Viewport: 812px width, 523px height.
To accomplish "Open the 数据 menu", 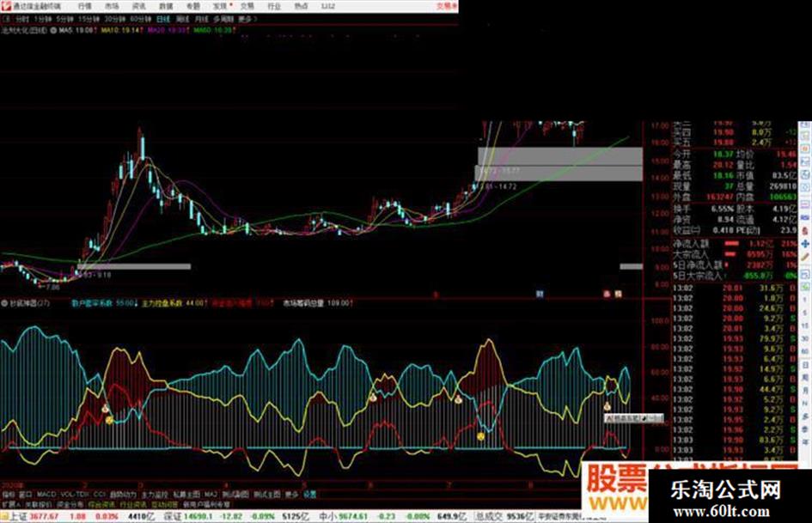I will click(165, 6).
